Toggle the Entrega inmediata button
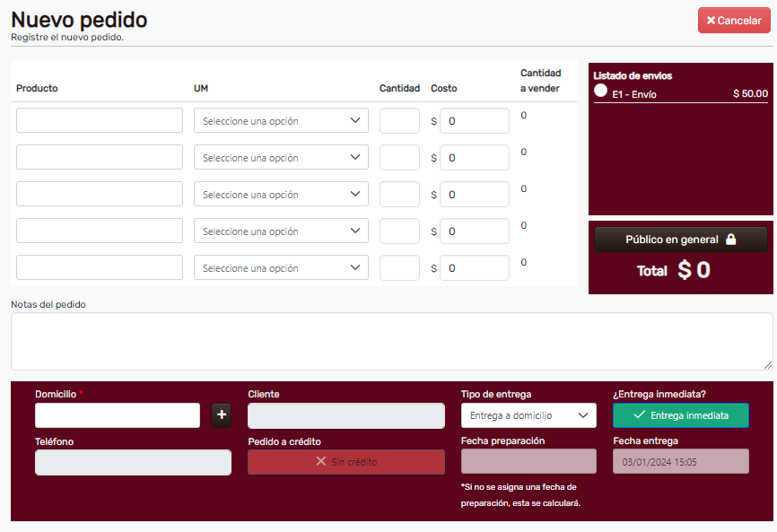Viewport: 777px width, 532px height. 681,415
